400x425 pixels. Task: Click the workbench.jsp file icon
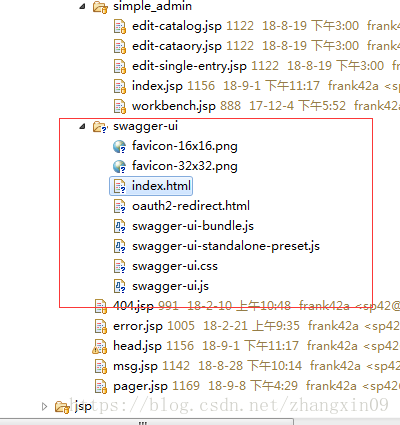(x=120, y=107)
